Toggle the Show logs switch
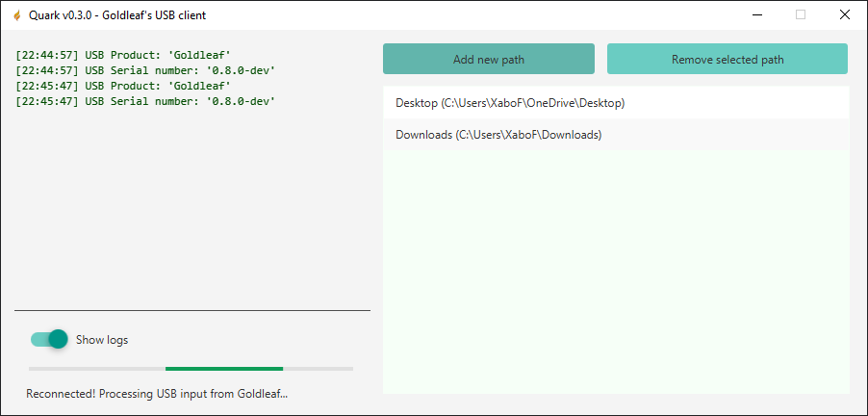Image resolution: width=868 pixels, height=416 pixels. click(x=49, y=339)
